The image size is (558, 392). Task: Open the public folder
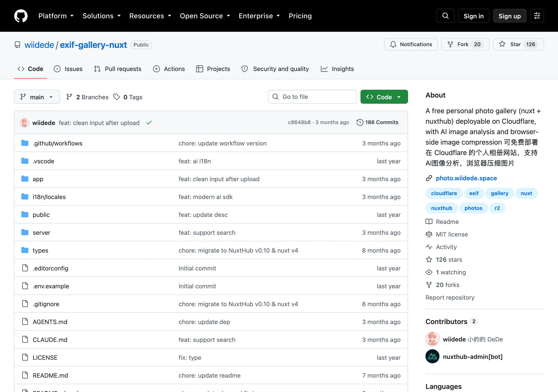[41, 215]
